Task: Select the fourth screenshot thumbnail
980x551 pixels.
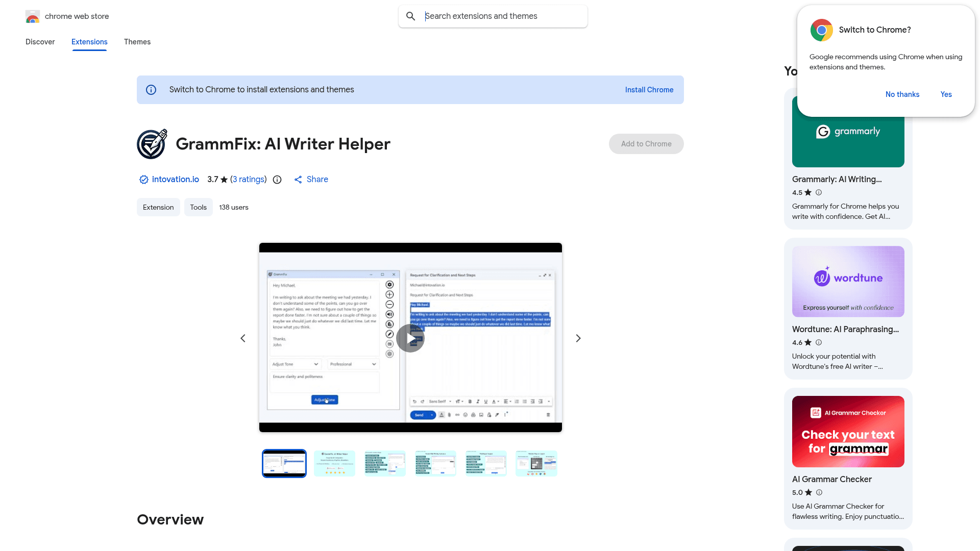Action: click(435, 463)
